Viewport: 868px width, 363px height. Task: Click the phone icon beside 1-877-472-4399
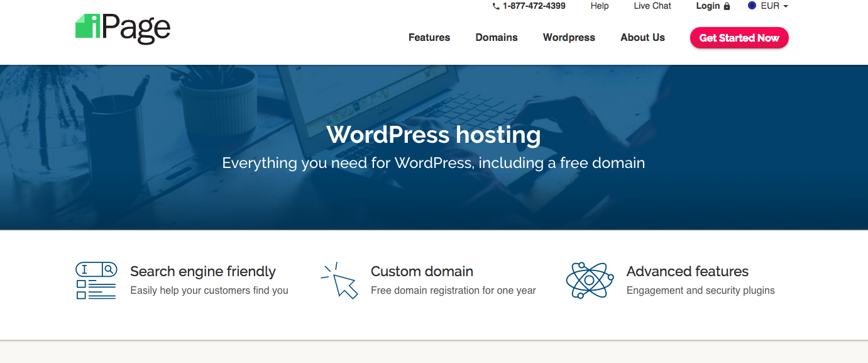coord(496,6)
